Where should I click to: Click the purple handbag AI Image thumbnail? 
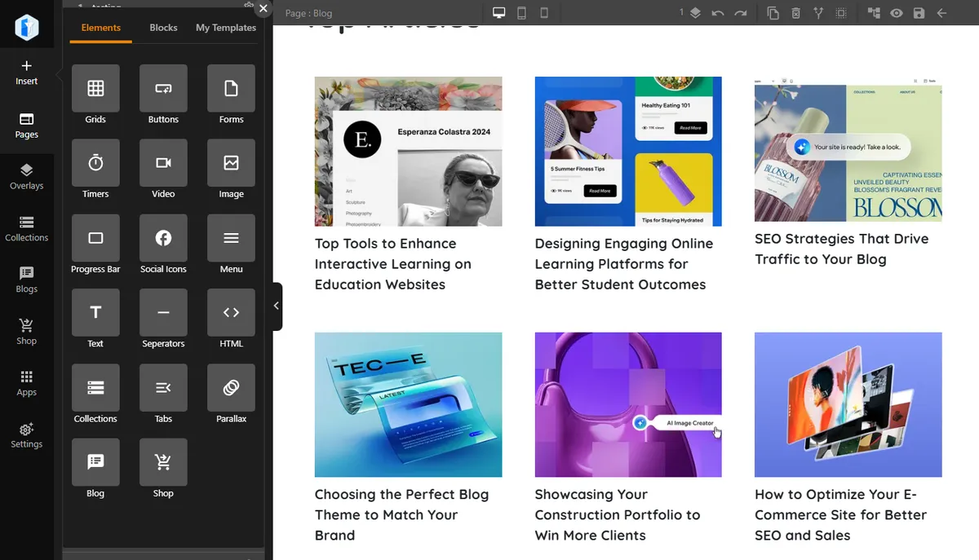(628, 404)
